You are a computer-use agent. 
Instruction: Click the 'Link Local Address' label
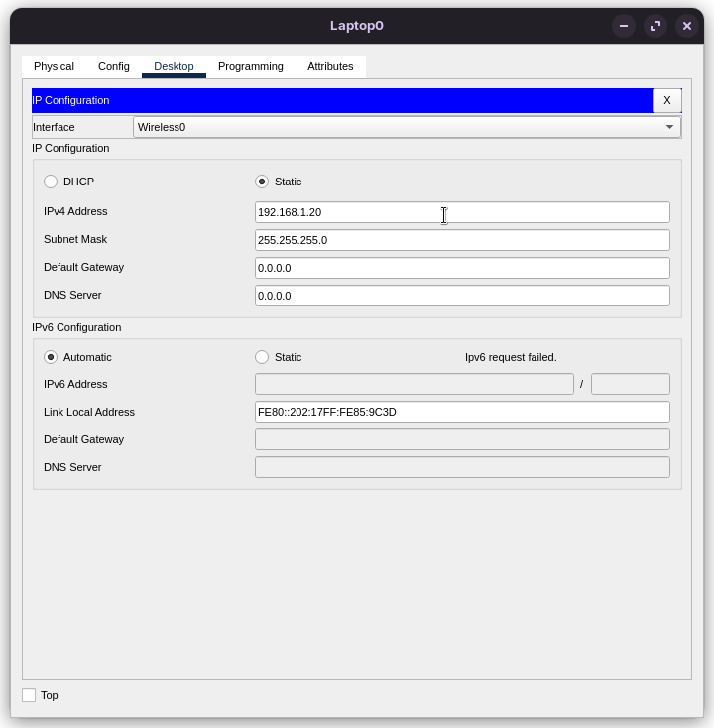tap(89, 412)
